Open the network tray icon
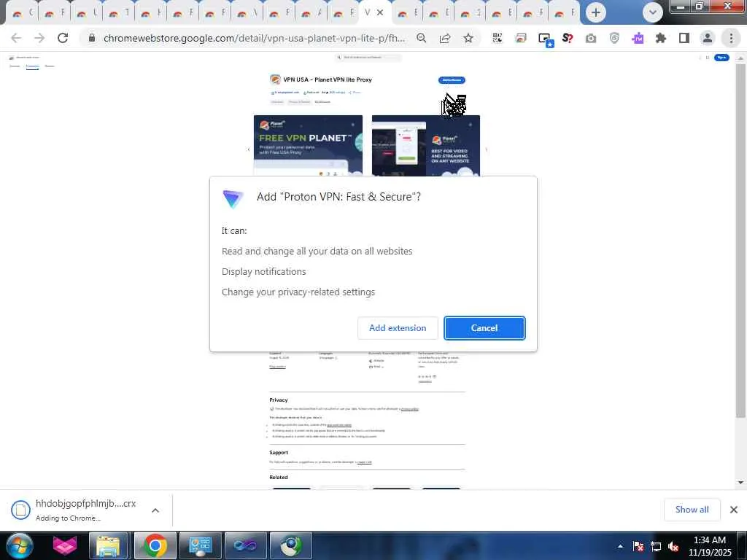747x560 pixels. (656, 546)
